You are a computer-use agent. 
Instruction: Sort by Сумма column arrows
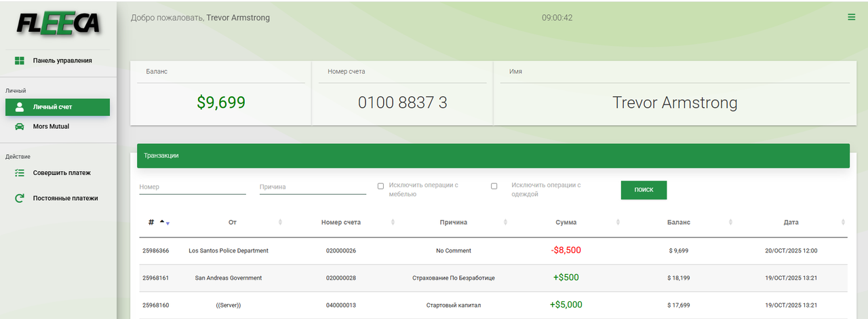pos(618,223)
